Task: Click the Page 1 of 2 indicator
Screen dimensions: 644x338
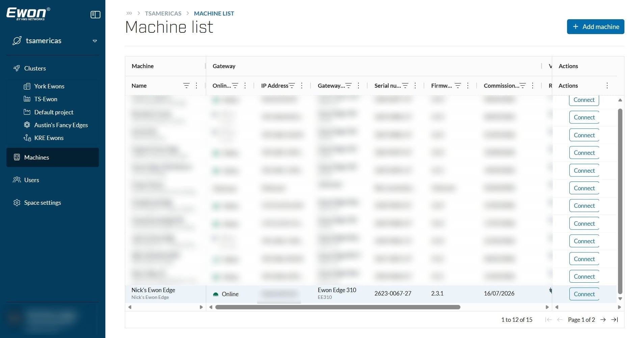Action: [581, 319]
